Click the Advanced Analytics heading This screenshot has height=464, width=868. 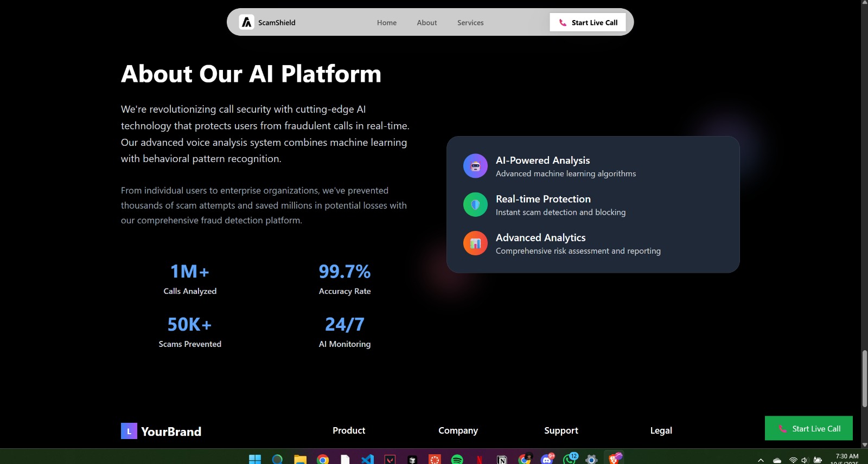click(x=540, y=238)
